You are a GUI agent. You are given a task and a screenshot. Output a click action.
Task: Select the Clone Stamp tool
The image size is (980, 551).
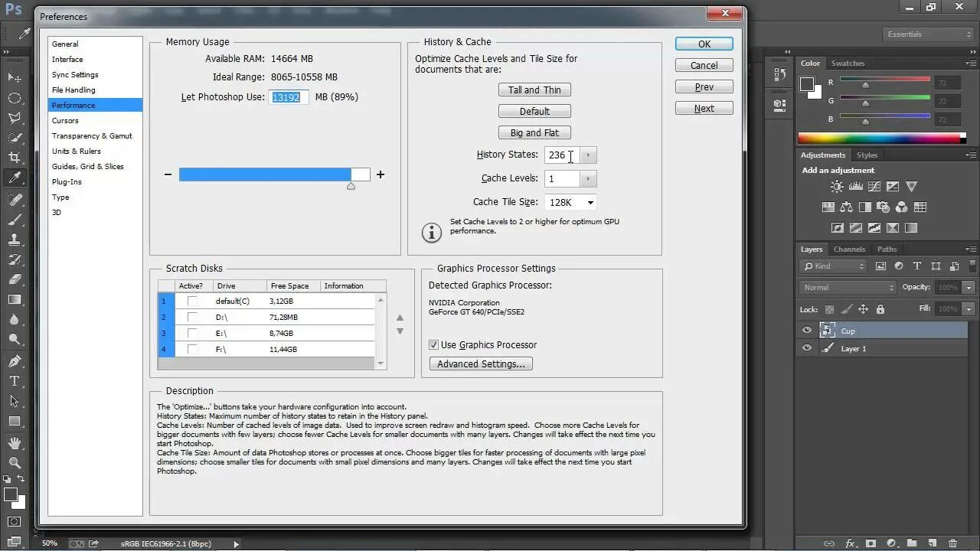pyautogui.click(x=15, y=239)
